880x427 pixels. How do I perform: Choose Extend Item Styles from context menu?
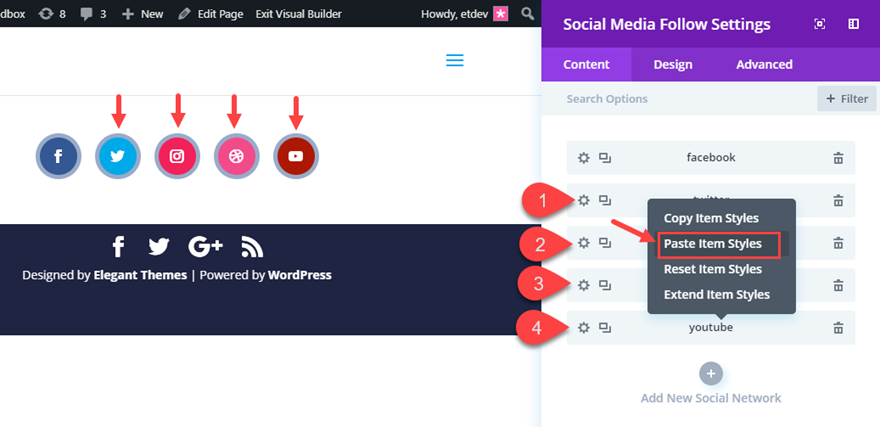717,295
